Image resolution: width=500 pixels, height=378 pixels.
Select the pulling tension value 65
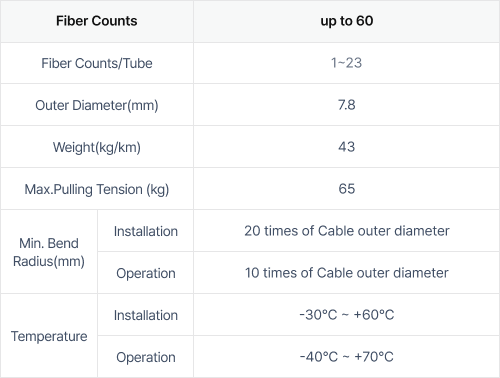pos(347,189)
